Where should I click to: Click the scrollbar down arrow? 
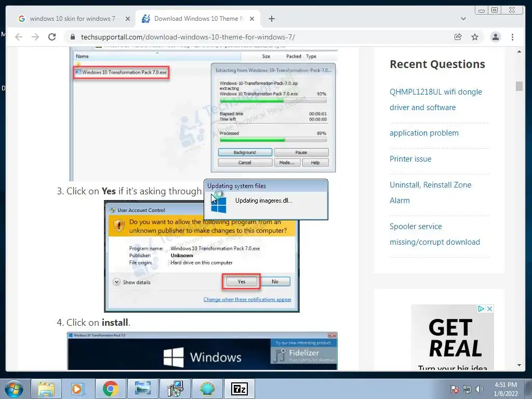coord(519,365)
